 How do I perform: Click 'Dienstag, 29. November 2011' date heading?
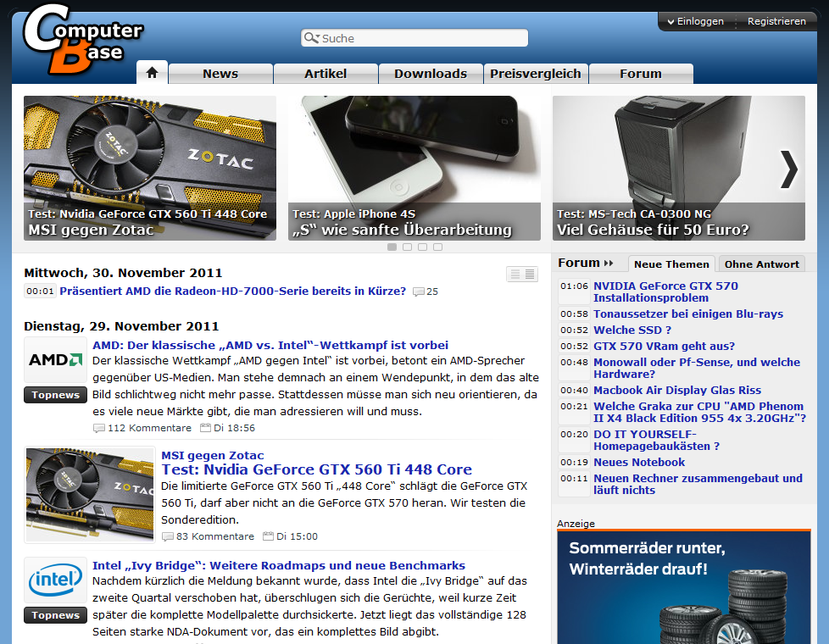121,326
